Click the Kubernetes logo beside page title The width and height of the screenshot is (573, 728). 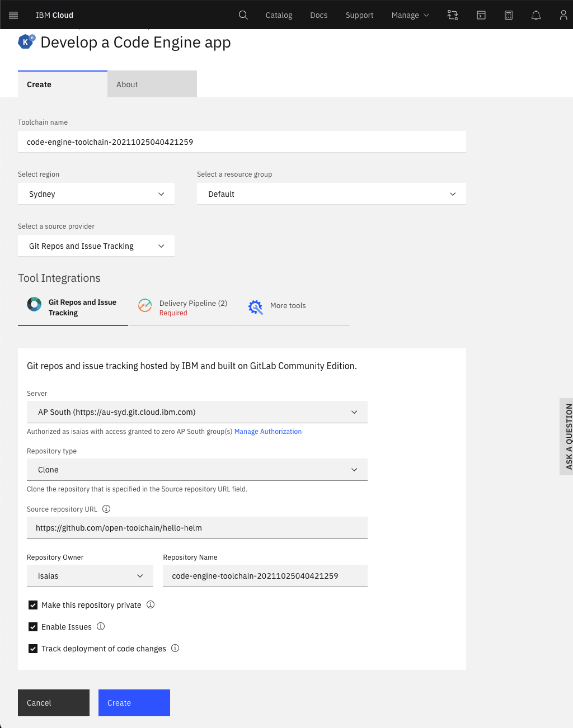click(26, 42)
